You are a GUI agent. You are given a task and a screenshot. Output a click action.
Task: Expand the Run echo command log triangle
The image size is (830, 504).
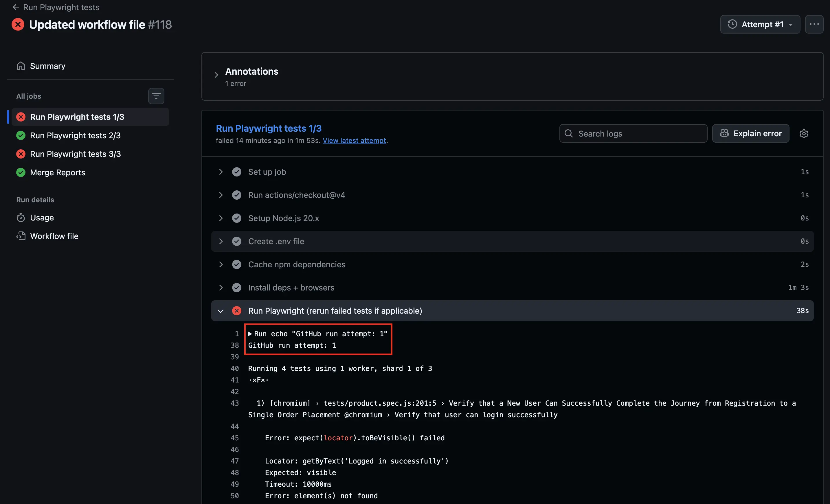[x=250, y=334]
